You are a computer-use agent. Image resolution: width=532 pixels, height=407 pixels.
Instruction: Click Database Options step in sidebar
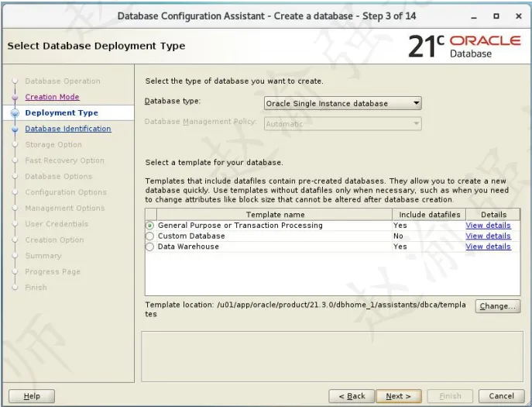[x=58, y=176]
